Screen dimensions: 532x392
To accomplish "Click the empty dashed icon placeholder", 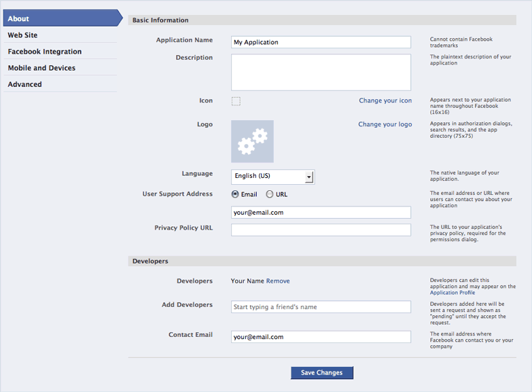I will pyautogui.click(x=236, y=101).
